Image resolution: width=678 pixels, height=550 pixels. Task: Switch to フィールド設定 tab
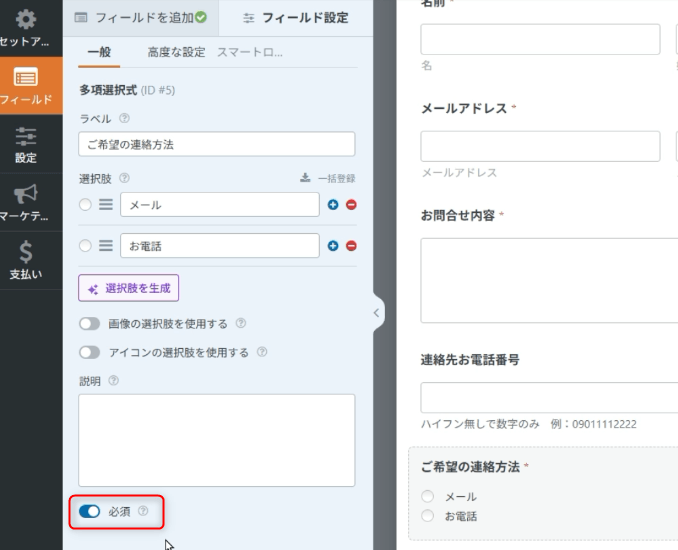point(296,18)
